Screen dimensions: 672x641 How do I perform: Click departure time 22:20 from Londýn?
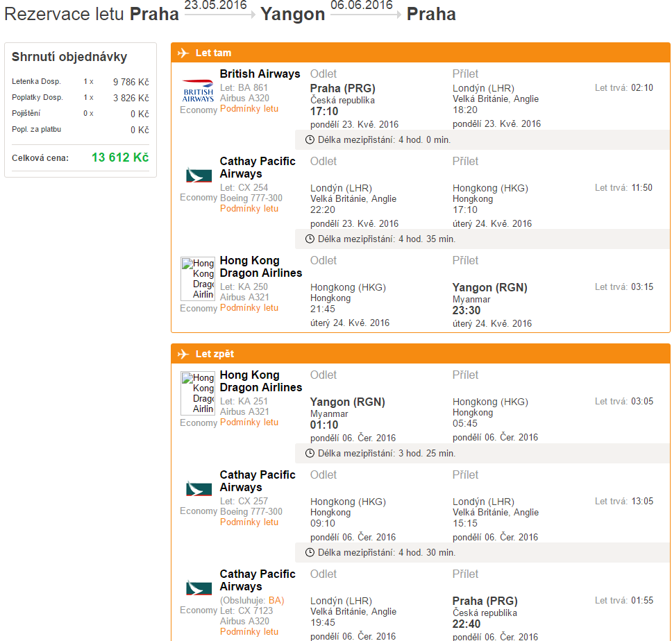coord(323,210)
